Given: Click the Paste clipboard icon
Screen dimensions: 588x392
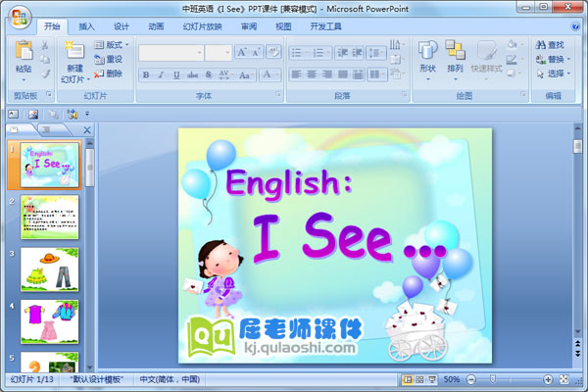Looking at the screenshot, I should 24,51.
